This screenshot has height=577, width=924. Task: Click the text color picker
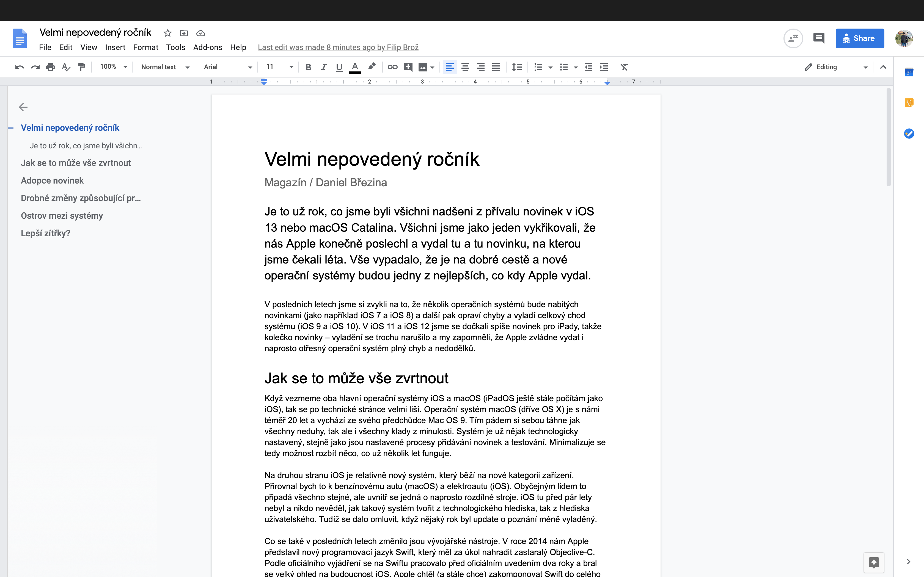355,67
